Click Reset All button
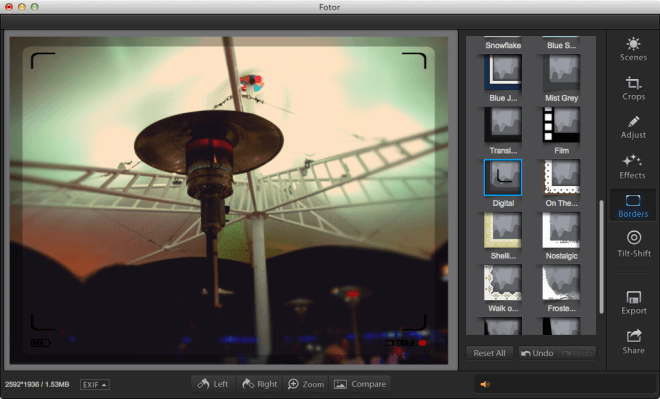660x399 pixels. [x=490, y=353]
